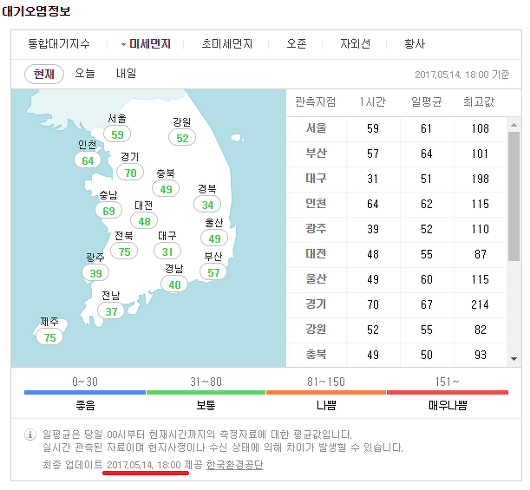Click 광주 in the table

point(316,229)
